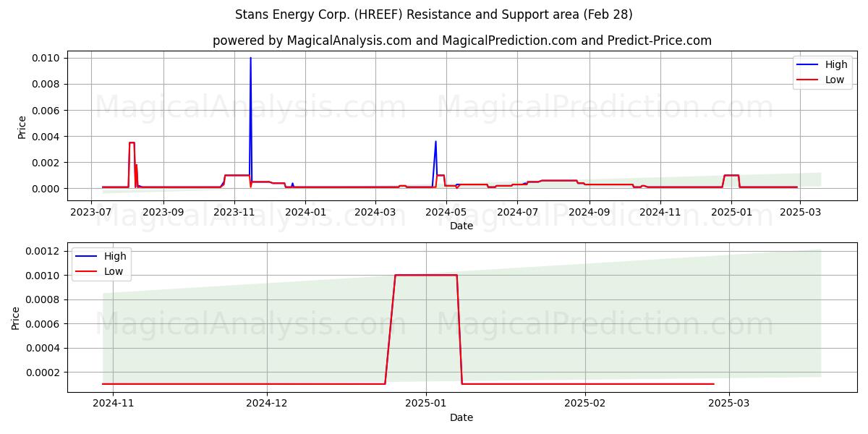Click the top chart '2023-07' date label
Viewport: 868px width, 434px height.
point(91,212)
